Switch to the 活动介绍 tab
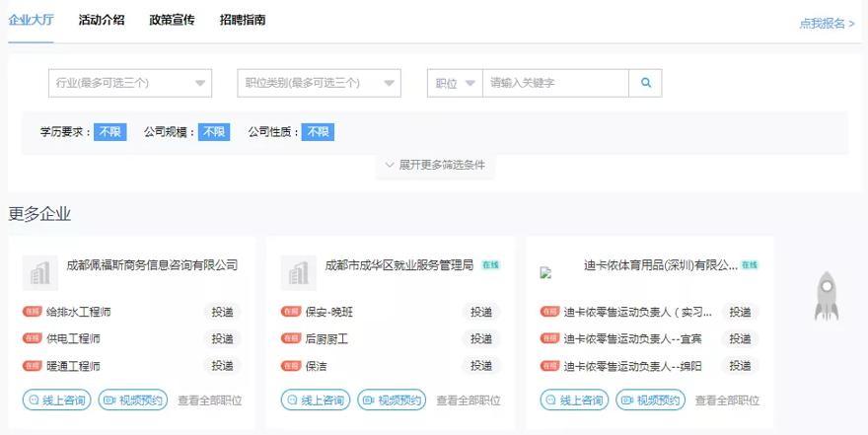The image size is (868, 435). pyautogui.click(x=102, y=20)
